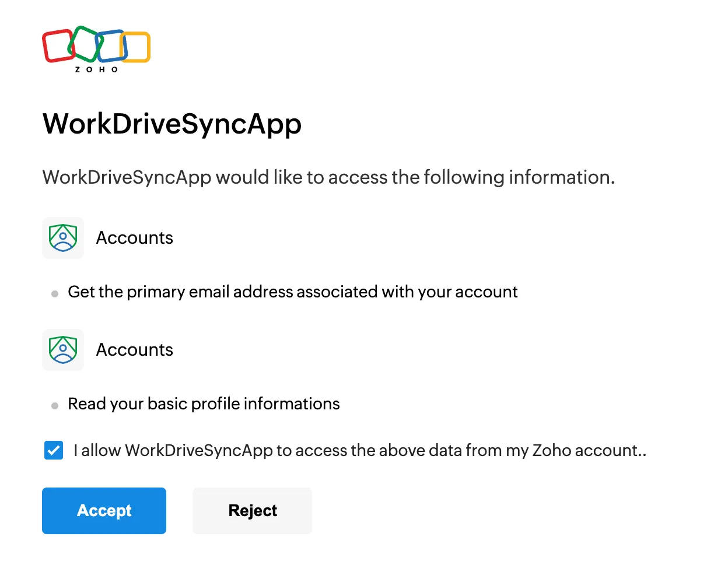Select the first Accounts label
The width and height of the screenshot is (728, 582).
(134, 238)
